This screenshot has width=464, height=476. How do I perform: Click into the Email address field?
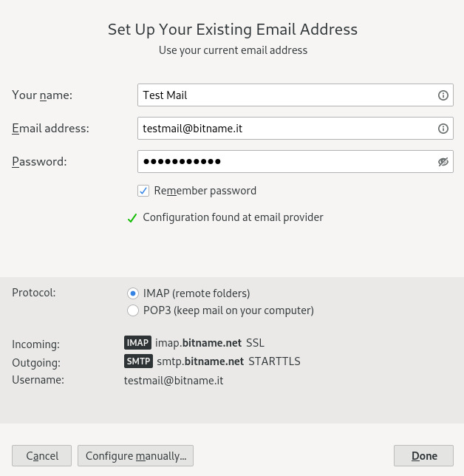tap(296, 129)
